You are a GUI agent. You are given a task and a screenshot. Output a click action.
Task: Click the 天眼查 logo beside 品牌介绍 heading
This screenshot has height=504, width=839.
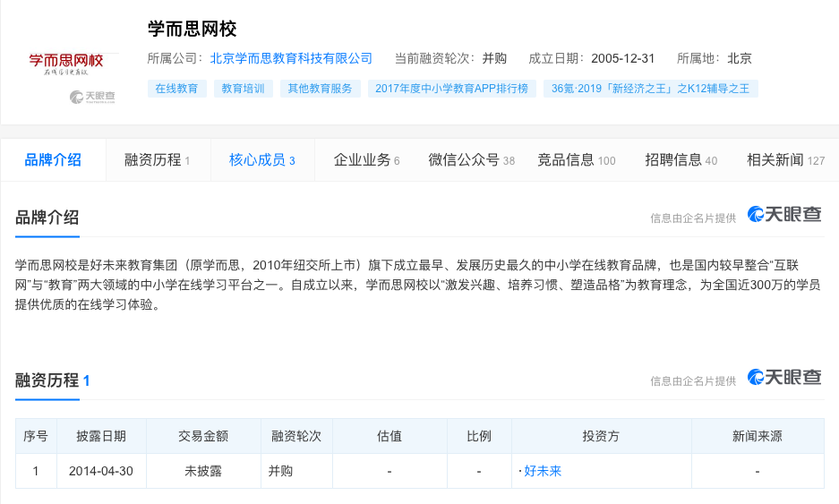784,215
